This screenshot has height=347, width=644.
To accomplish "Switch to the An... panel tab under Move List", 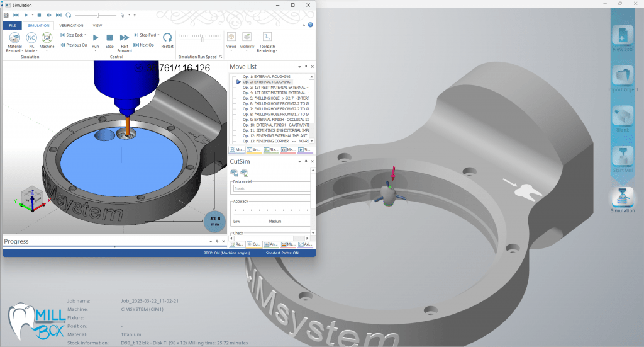I will click(x=254, y=150).
